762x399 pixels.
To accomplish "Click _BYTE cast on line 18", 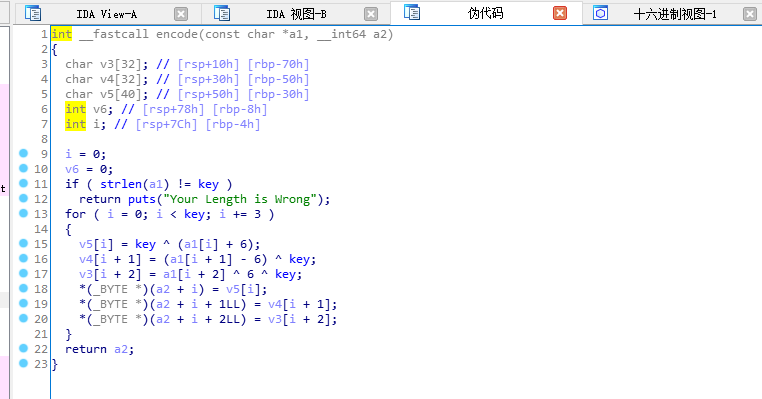I will pyautogui.click(x=114, y=289).
